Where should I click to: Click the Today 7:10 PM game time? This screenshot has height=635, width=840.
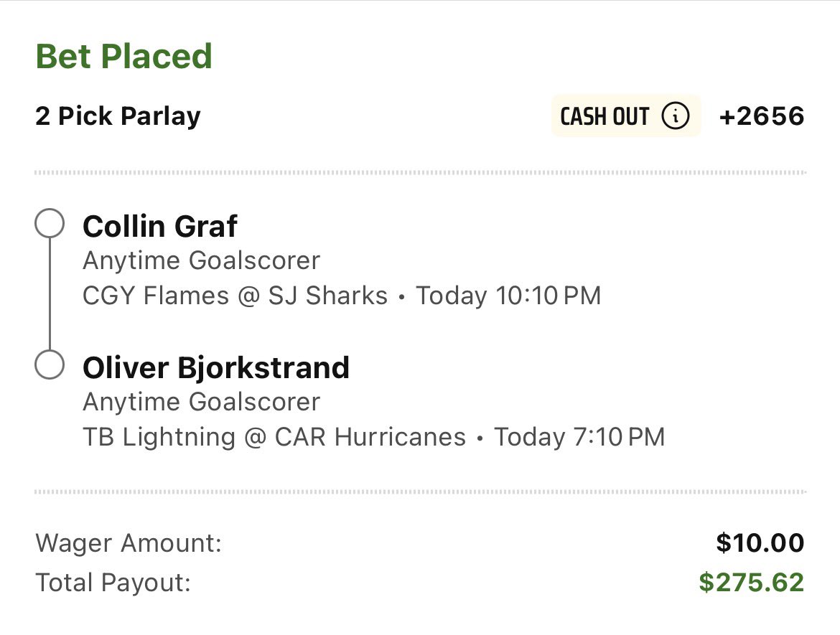pos(579,437)
